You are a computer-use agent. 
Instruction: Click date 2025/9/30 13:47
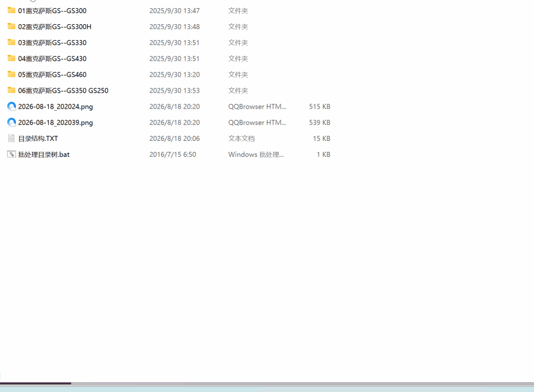(x=174, y=10)
